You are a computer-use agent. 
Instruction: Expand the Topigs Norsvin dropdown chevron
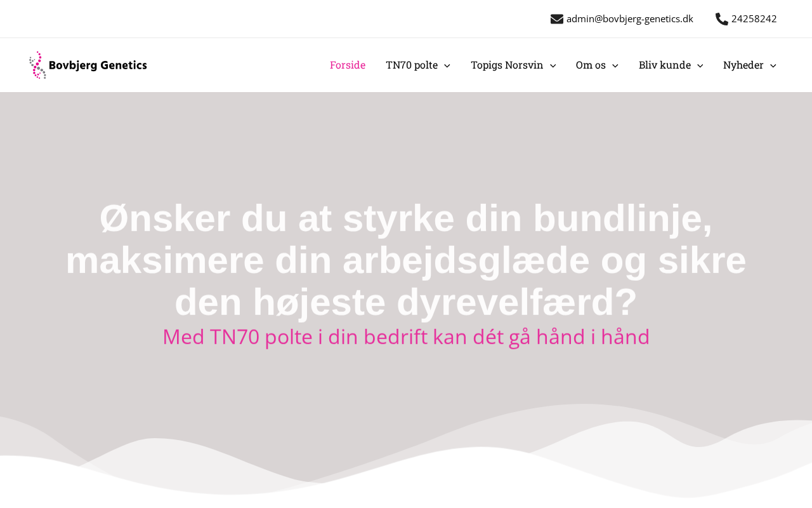click(553, 65)
